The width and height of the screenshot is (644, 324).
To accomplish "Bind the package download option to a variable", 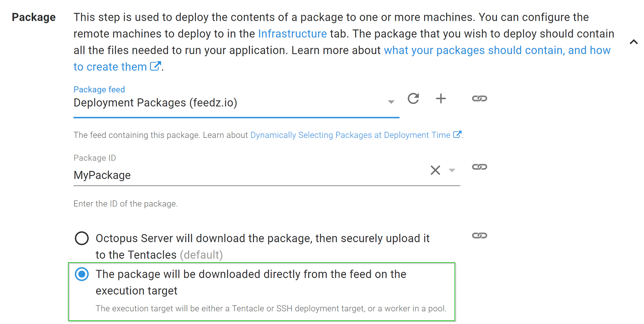I will pos(479,235).
